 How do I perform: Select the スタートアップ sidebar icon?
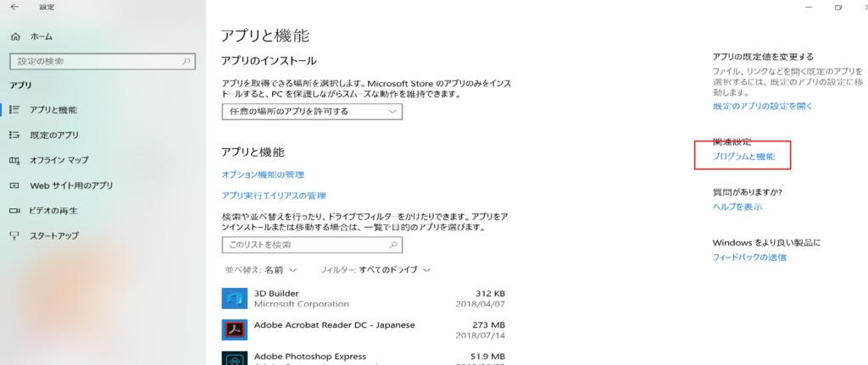click(x=15, y=235)
